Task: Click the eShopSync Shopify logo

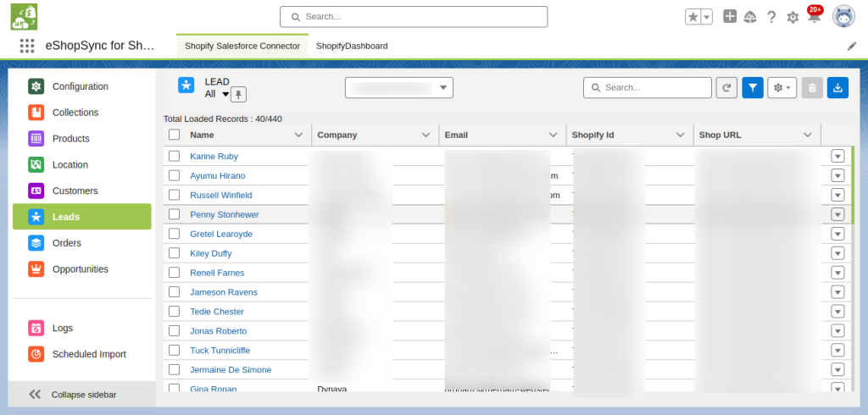Action: tap(24, 17)
